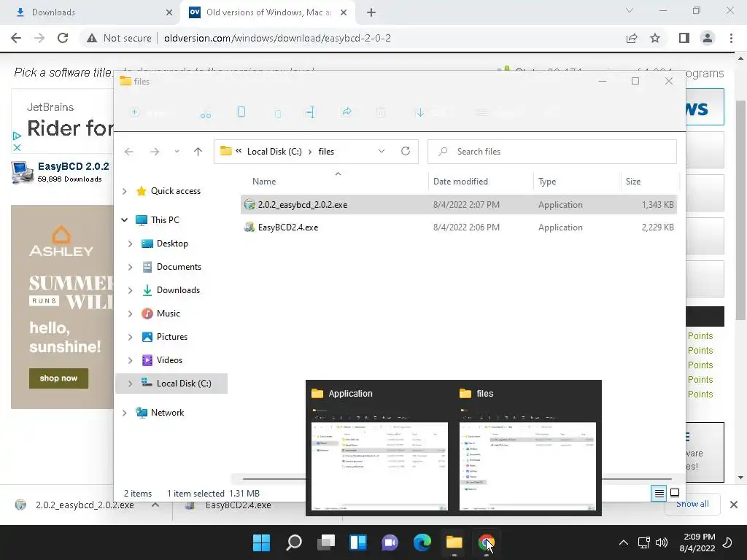Click the Rename icon in Explorer toolbar
Viewport: 747px width, 560px height.
[x=310, y=112]
